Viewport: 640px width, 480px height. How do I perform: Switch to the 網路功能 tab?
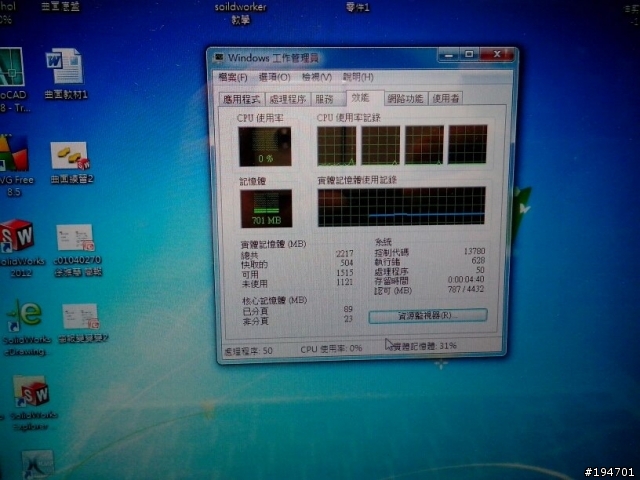pyautogui.click(x=405, y=98)
